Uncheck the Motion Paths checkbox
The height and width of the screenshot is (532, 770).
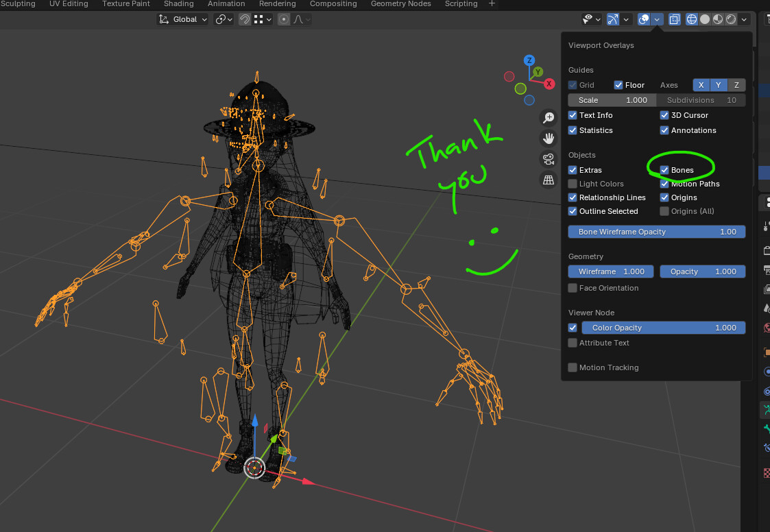point(664,184)
